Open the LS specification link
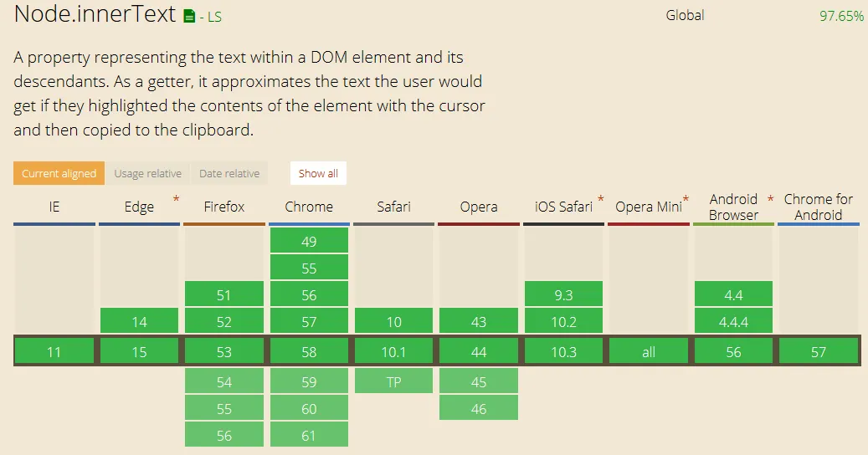Image resolution: width=868 pixels, height=455 pixels. point(214,17)
